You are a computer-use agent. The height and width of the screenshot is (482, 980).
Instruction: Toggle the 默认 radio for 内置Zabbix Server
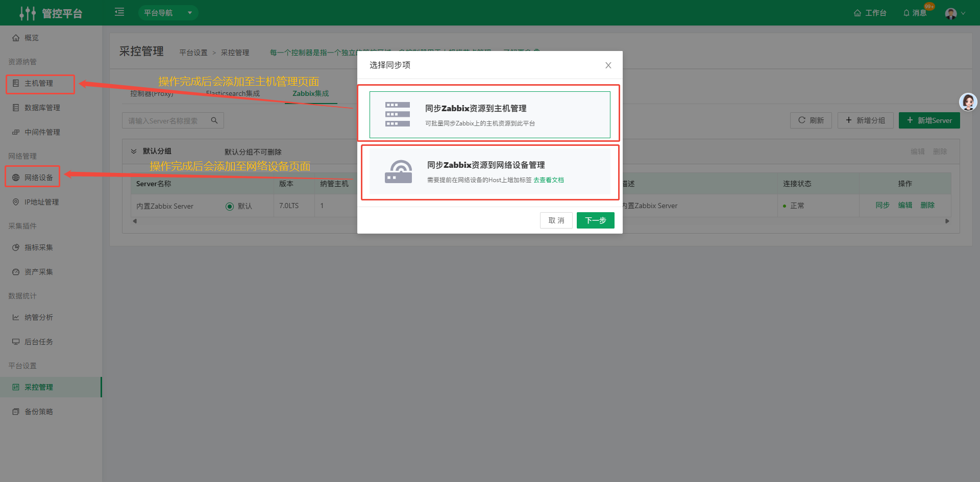click(230, 206)
